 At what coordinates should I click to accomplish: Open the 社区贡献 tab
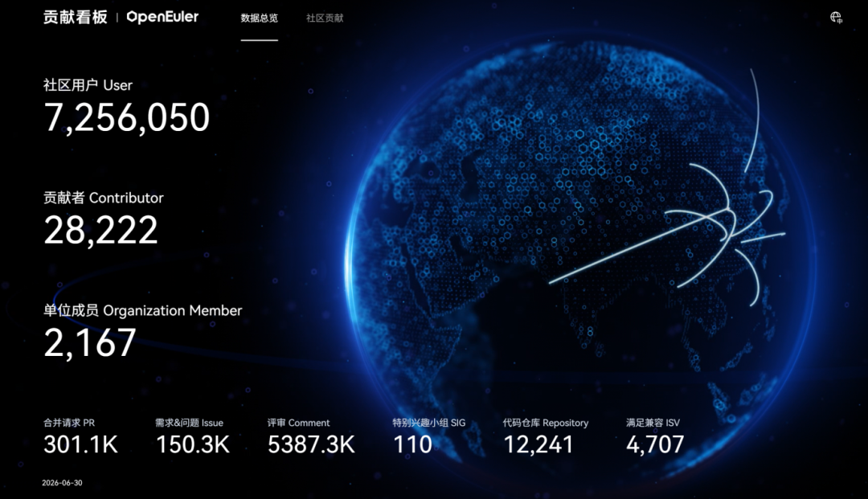(x=325, y=18)
